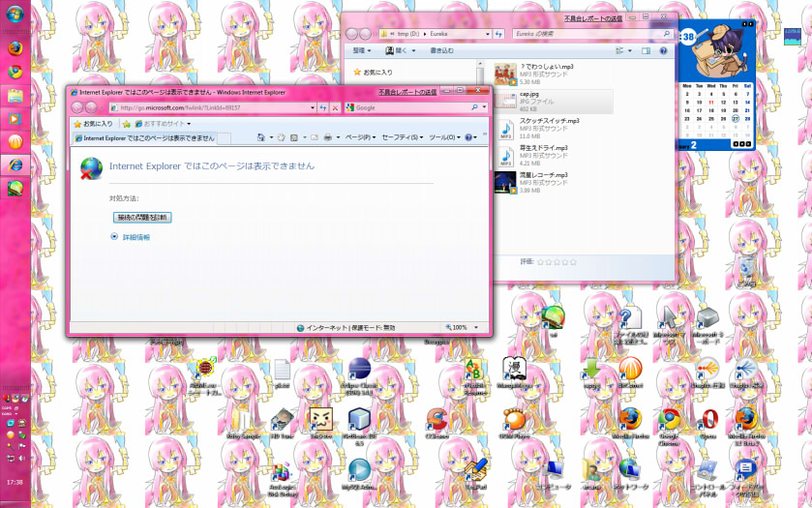This screenshot has height=508, width=812.
Task: Open the Opera desktop shortcut
Action: pos(707,424)
